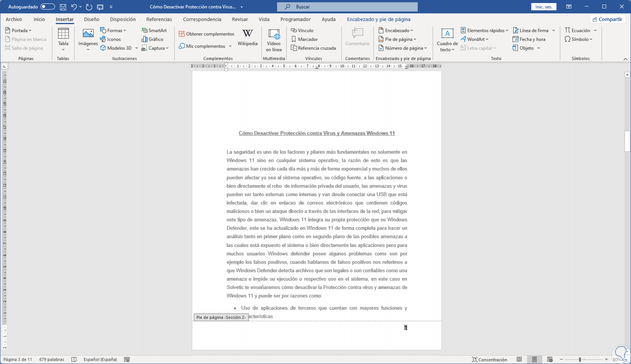Viewport: 631px width, 364px height.
Task: Click the zoom out minus button
Action: [561, 359]
